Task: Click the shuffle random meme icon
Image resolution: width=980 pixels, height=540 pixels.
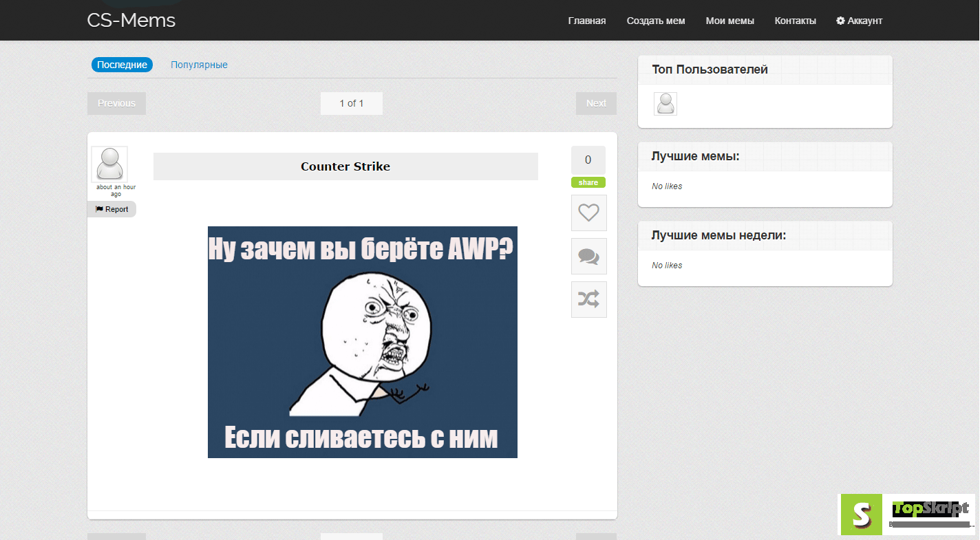Action: (x=589, y=299)
